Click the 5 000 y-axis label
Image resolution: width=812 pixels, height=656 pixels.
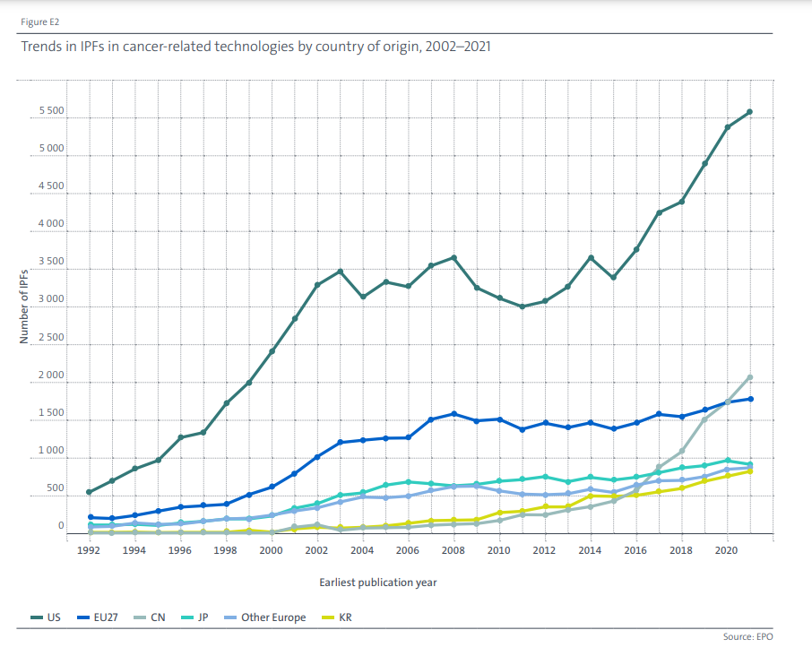(x=51, y=148)
